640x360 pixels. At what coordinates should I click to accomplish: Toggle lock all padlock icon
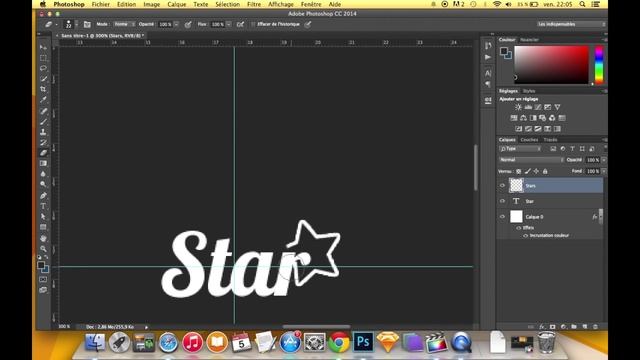coord(545,171)
